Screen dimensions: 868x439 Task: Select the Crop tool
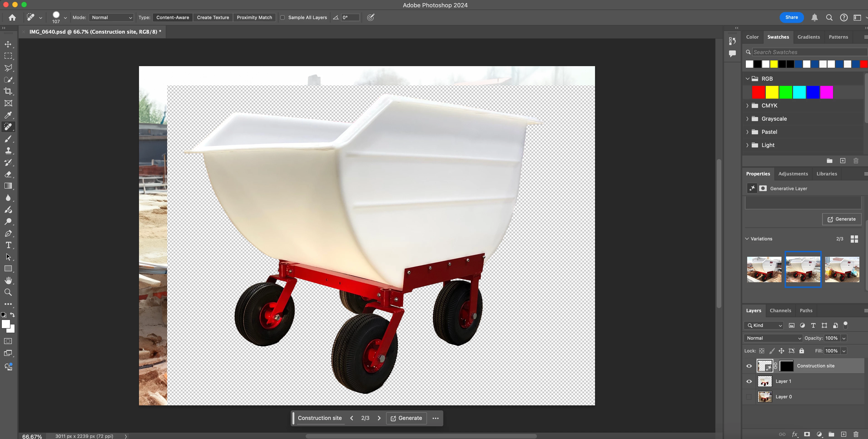point(8,91)
